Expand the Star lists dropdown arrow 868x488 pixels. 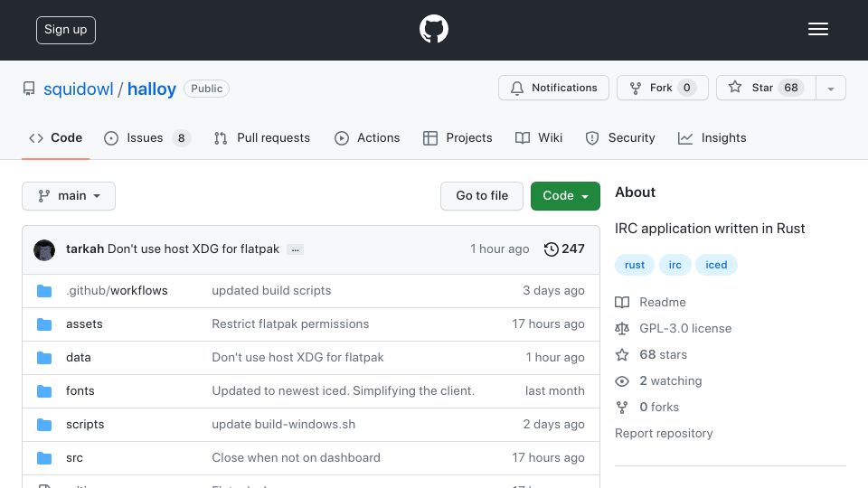pyautogui.click(x=830, y=88)
